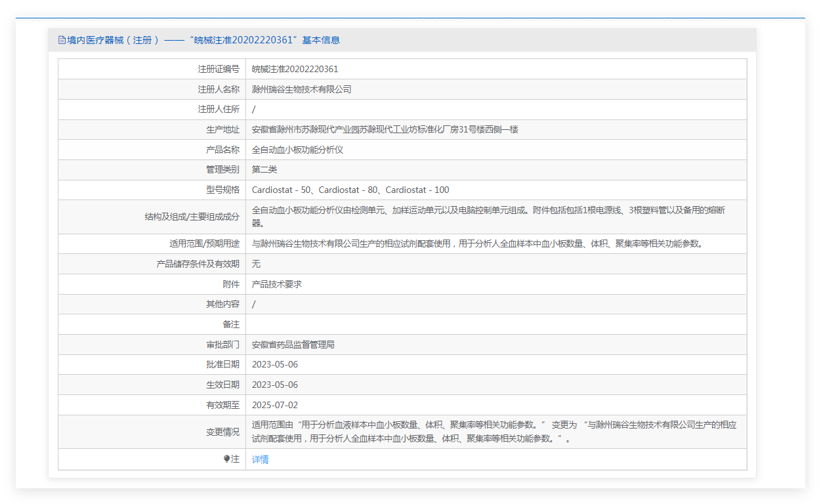Click the 注册人名称 label
Screen dimensions: 821x504
point(219,89)
